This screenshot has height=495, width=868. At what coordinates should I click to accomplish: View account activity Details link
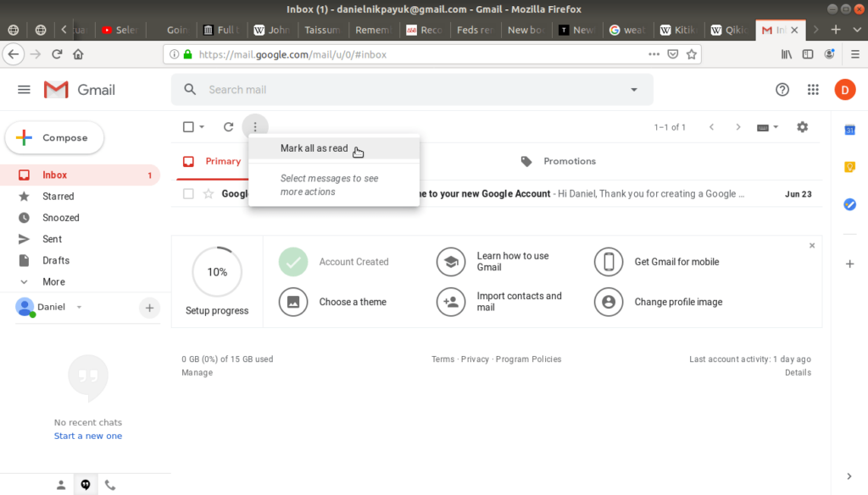coord(798,373)
